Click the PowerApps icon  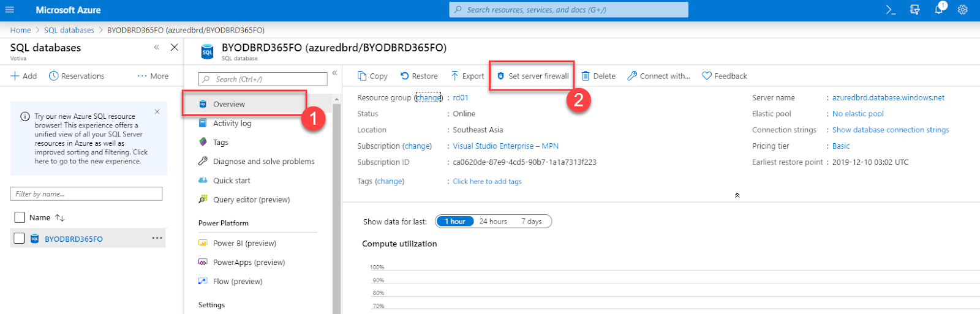click(203, 262)
